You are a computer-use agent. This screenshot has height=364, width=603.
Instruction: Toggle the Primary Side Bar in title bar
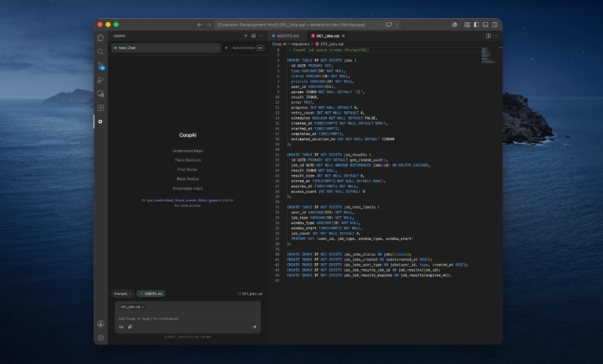click(476, 25)
